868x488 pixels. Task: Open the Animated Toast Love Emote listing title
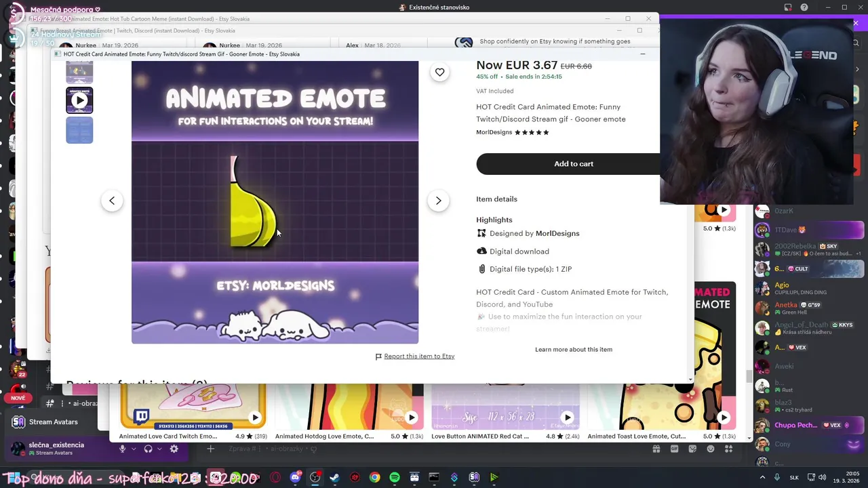(637, 436)
